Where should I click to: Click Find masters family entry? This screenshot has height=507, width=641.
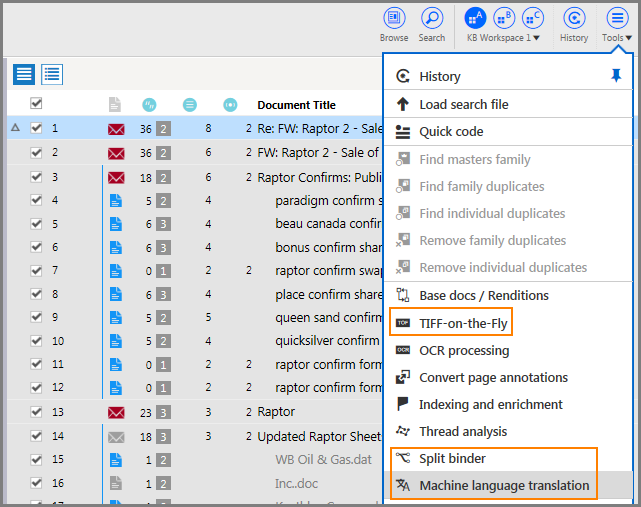click(509, 159)
